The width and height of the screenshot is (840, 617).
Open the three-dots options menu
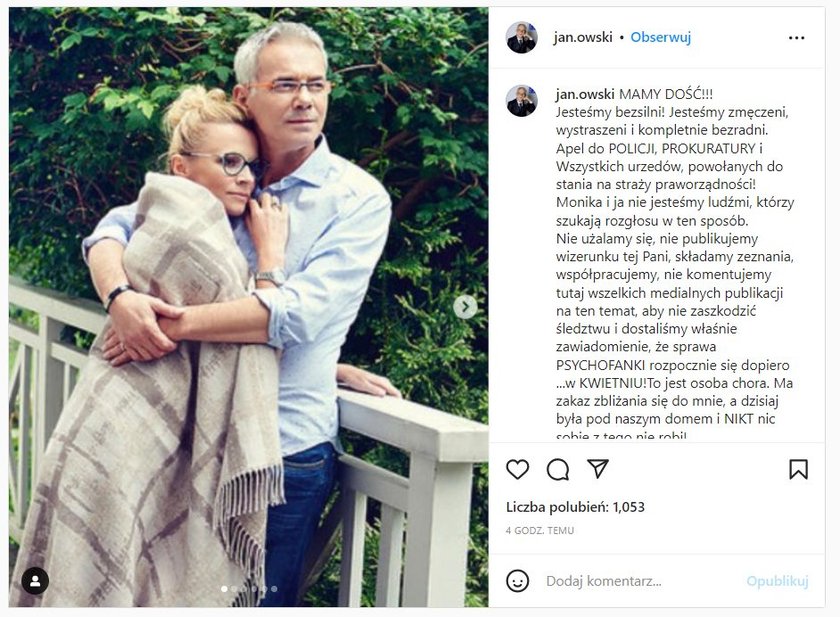(x=797, y=37)
